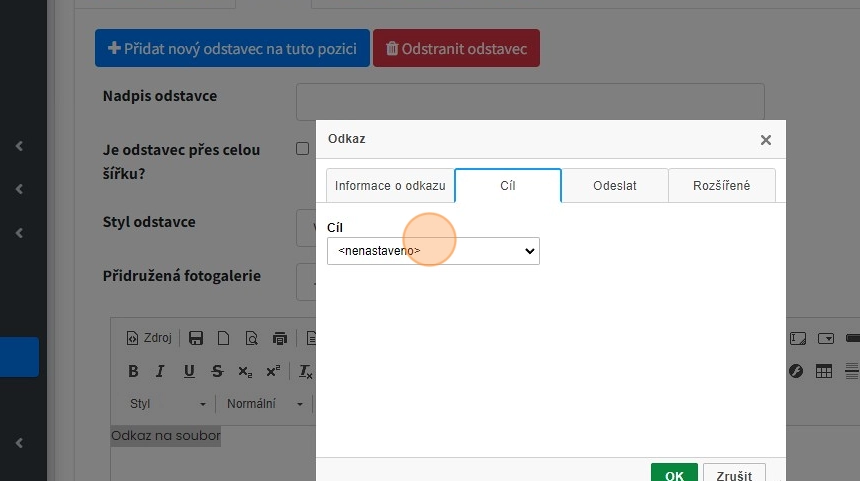Screen dimensions: 860x481
Task: Click the Save icon in editor toolbar
Action: click(x=196, y=338)
